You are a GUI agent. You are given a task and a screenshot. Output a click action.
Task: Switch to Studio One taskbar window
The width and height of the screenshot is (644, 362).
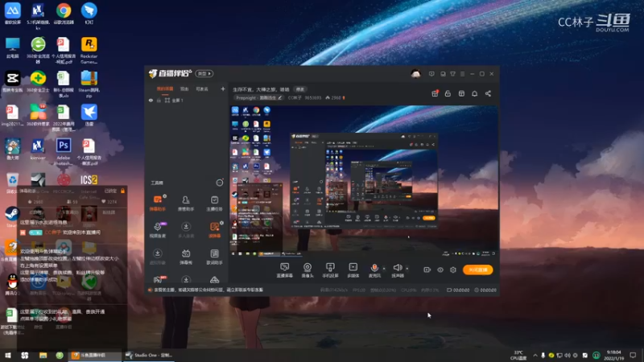pyautogui.click(x=149, y=355)
